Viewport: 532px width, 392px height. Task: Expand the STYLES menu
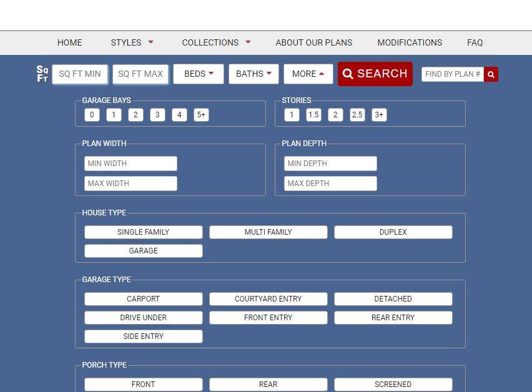[x=132, y=42]
